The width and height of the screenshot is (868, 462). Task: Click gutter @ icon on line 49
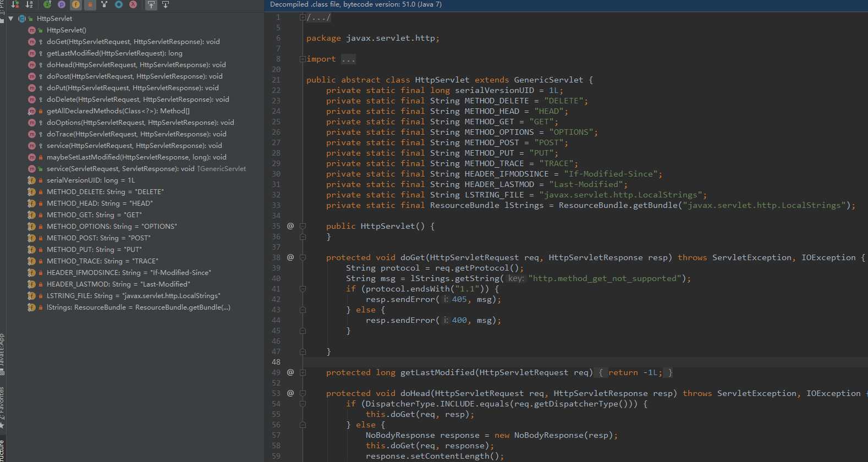(x=290, y=372)
